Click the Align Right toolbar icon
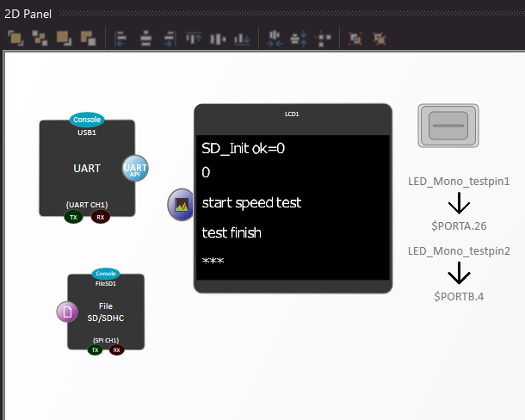 (x=169, y=38)
